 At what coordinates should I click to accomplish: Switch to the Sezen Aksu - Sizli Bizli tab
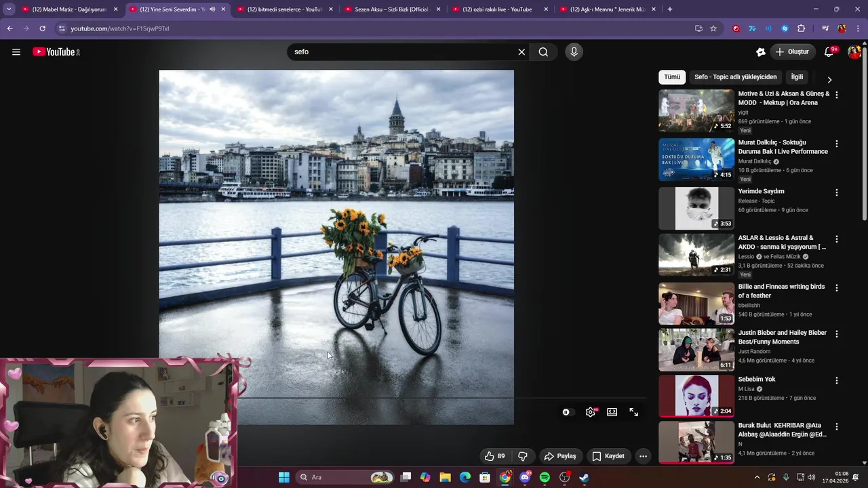tap(392, 9)
